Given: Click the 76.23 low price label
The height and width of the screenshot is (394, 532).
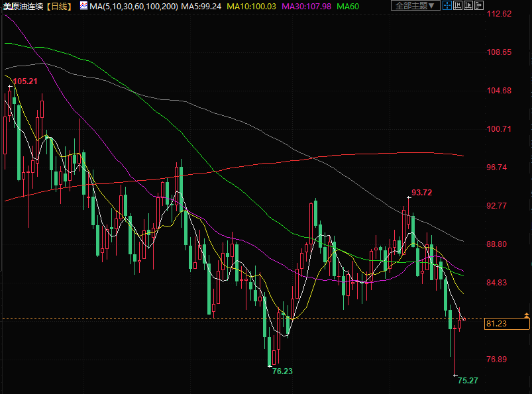Looking at the screenshot, I should point(282,371).
